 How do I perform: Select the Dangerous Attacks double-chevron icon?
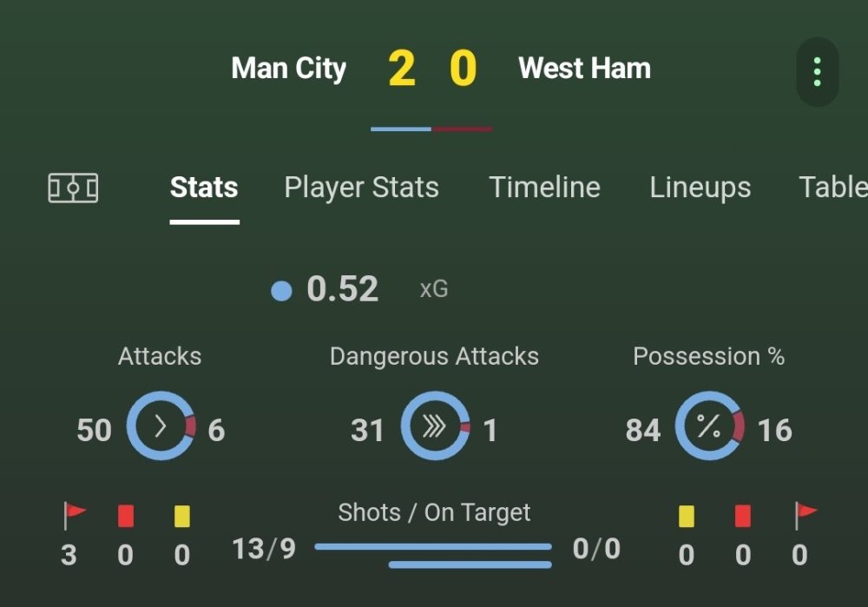(434, 426)
